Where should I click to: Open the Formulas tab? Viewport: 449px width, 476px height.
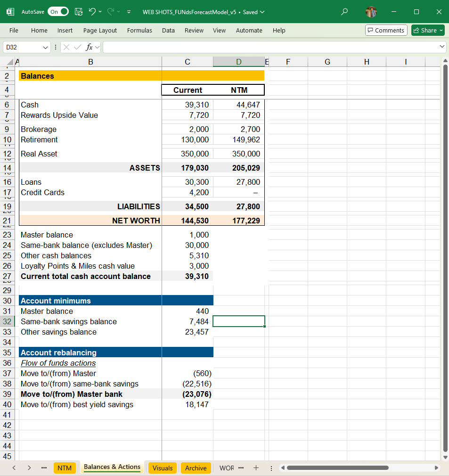[139, 30]
